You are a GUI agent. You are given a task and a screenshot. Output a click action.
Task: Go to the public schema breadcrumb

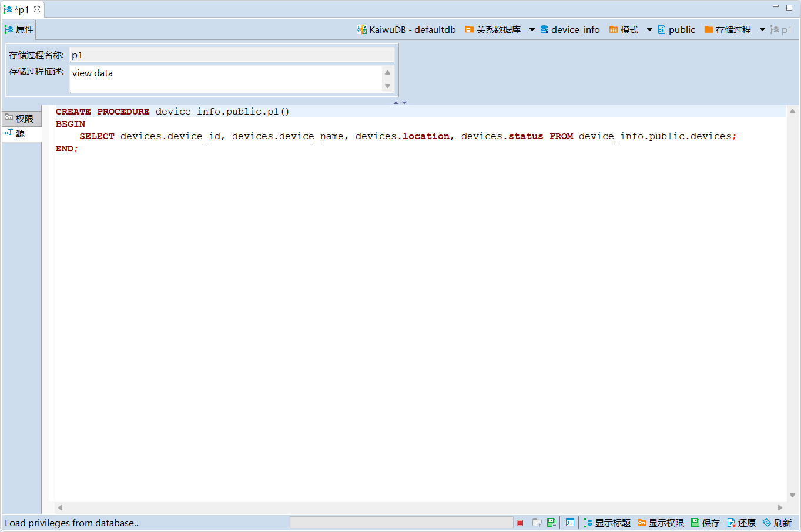676,29
